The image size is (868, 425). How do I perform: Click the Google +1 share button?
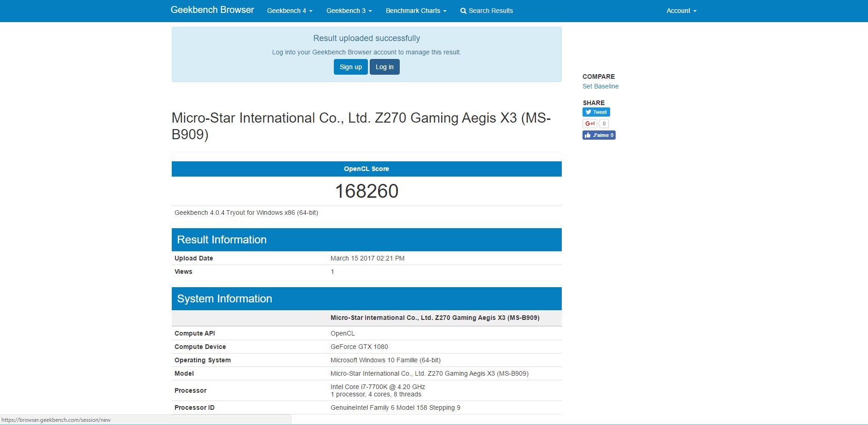click(x=590, y=124)
